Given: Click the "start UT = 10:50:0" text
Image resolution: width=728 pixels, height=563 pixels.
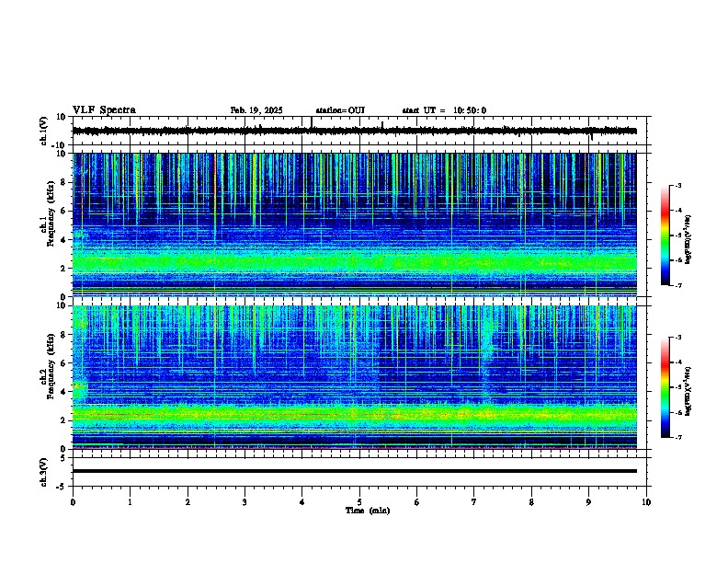Looking at the screenshot, I should point(444,110).
